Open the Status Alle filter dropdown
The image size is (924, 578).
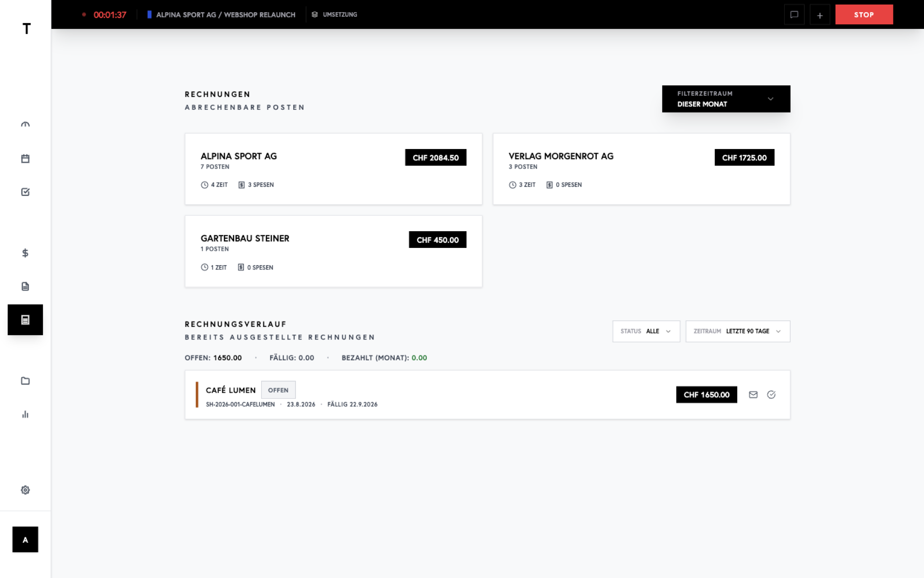(646, 331)
